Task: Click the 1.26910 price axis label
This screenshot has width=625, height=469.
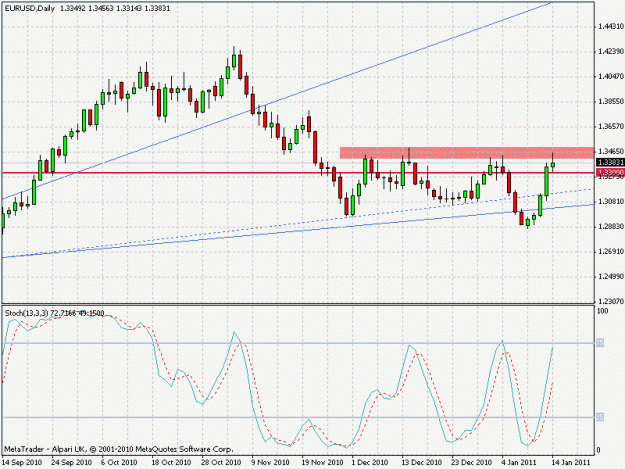Action: 610,251
